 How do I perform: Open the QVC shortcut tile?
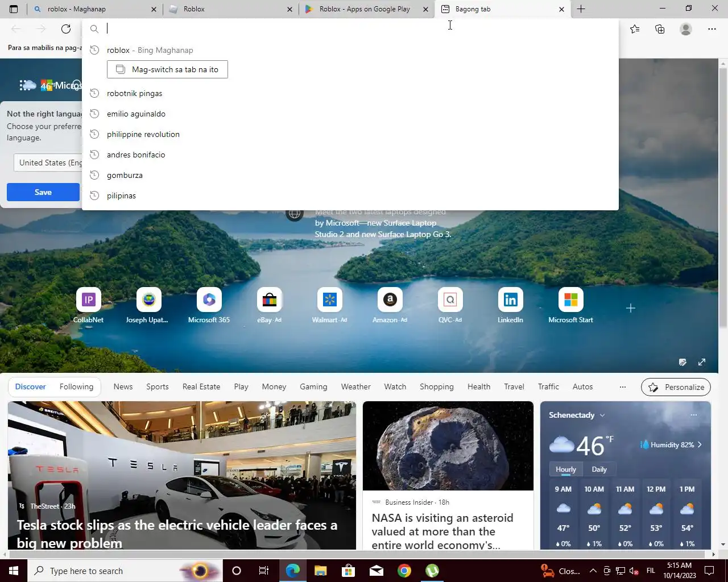tap(450, 305)
